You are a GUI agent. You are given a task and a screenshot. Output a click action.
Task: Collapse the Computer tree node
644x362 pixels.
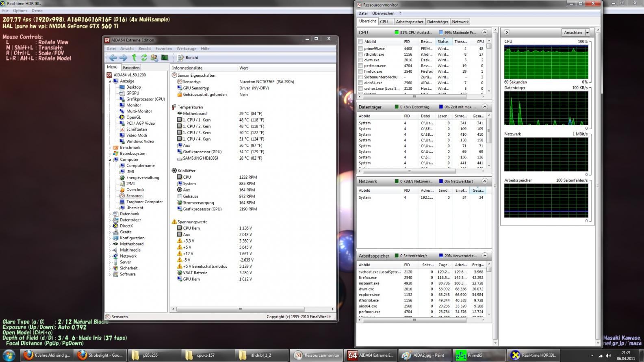click(x=110, y=160)
